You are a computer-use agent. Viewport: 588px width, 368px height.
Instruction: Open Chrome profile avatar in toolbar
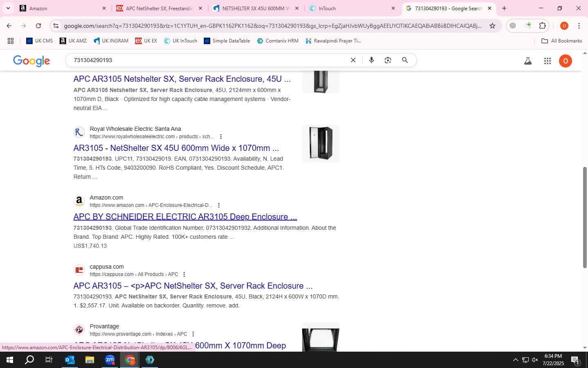pos(564,26)
